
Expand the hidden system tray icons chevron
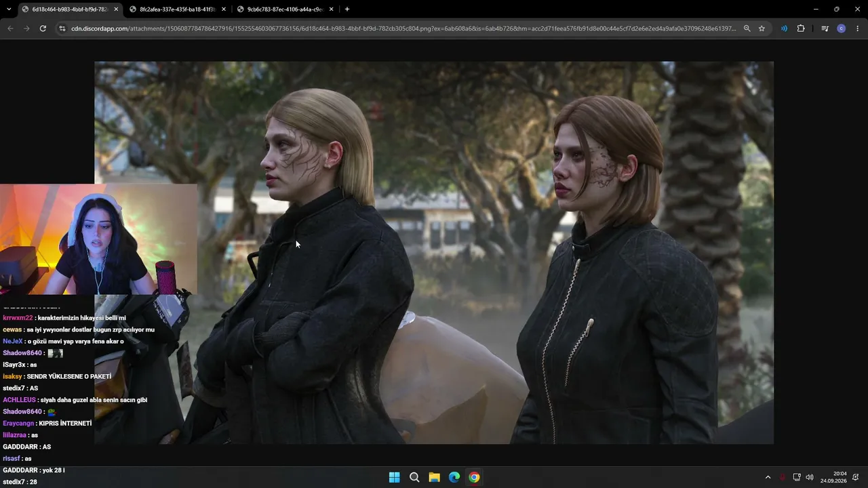(x=768, y=477)
